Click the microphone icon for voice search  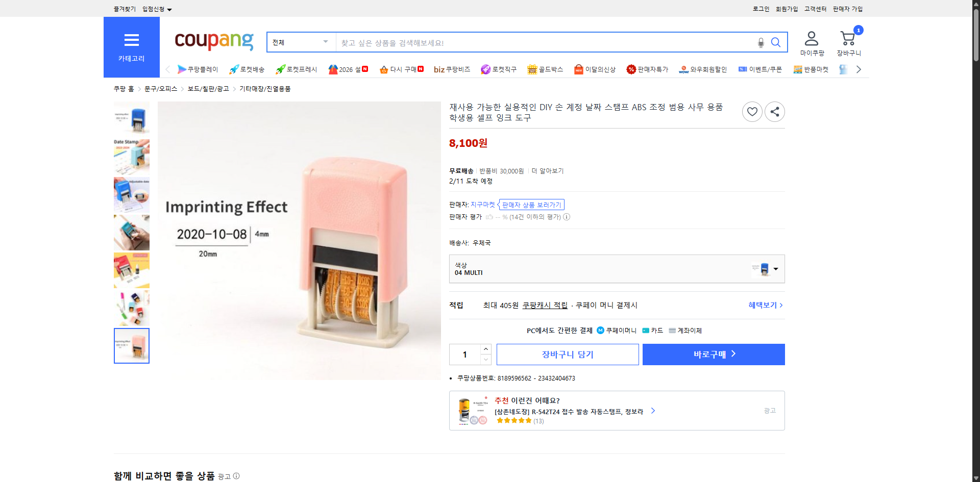coord(761,42)
